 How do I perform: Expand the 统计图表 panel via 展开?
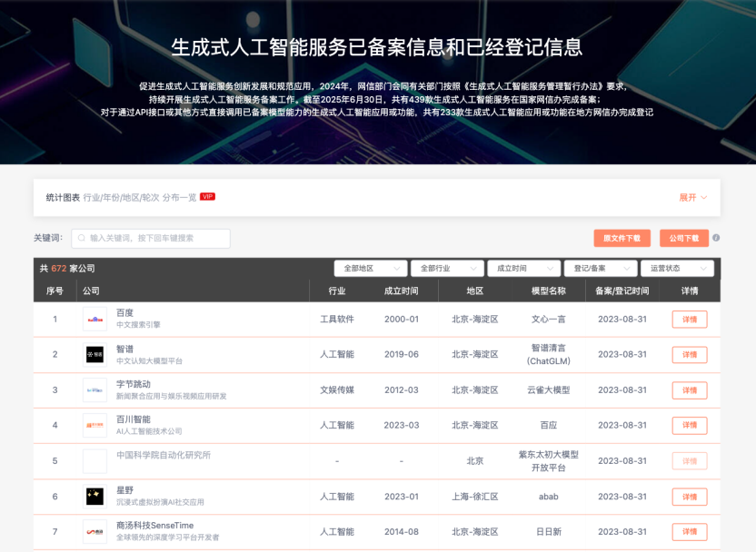pyautogui.click(x=692, y=198)
